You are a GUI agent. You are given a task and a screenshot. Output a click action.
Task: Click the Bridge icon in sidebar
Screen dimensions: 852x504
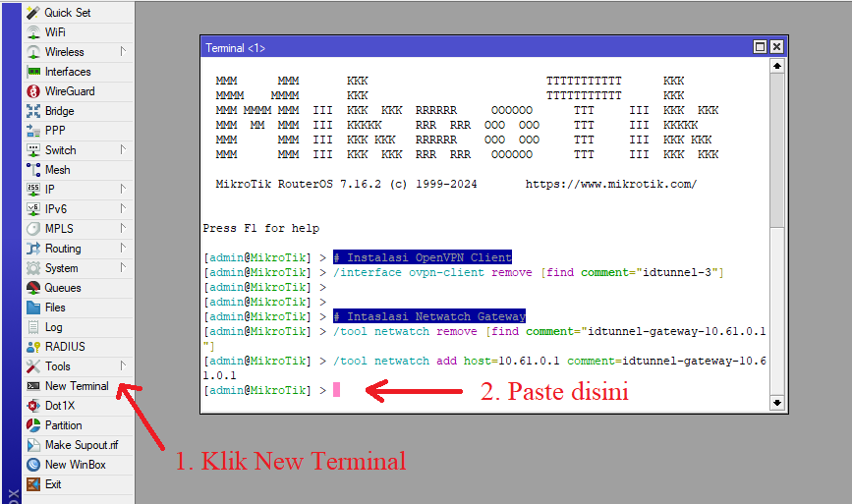click(x=33, y=111)
